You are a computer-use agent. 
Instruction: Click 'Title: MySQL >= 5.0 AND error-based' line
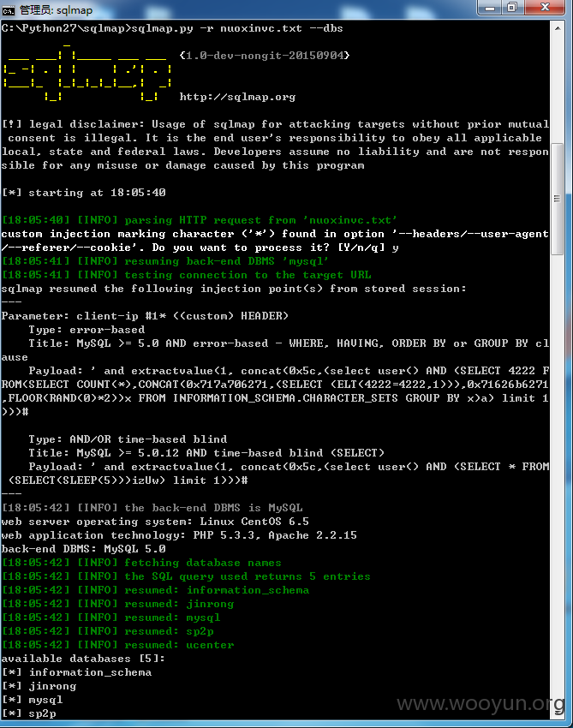[x=289, y=343]
